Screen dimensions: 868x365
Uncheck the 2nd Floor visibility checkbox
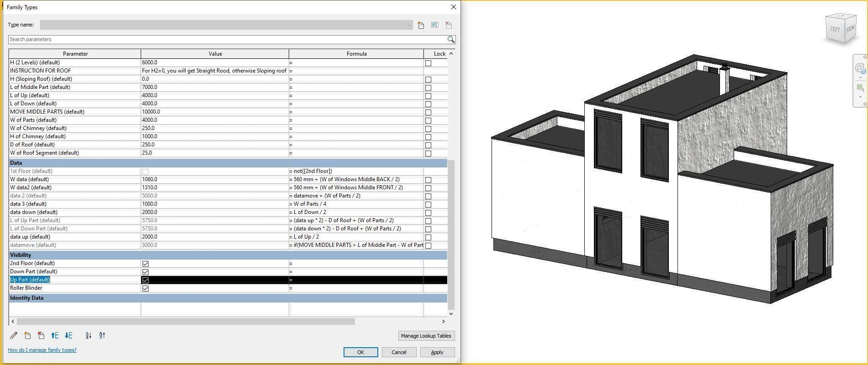pos(145,264)
